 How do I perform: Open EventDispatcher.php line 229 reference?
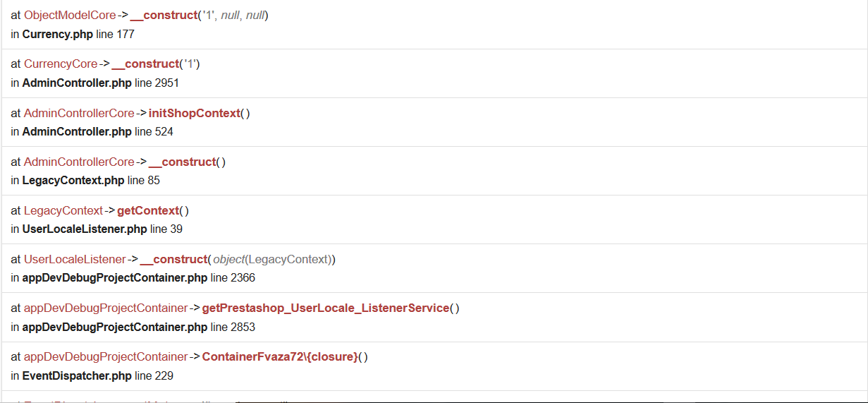78,375
